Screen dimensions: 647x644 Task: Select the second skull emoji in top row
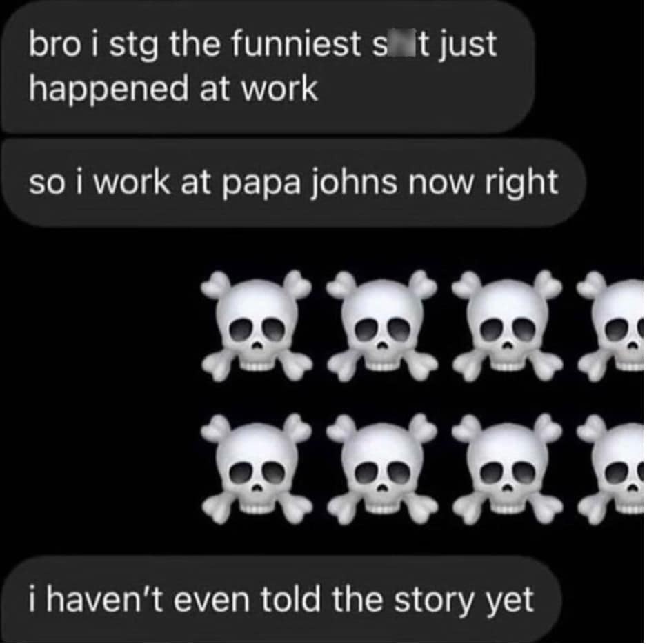point(382,325)
